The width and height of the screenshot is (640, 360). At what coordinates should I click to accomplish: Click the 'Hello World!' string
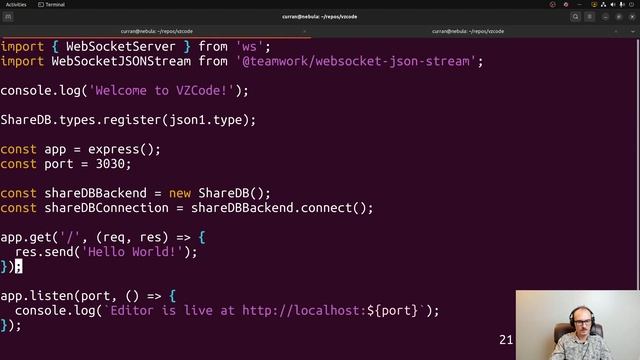[x=132, y=252]
